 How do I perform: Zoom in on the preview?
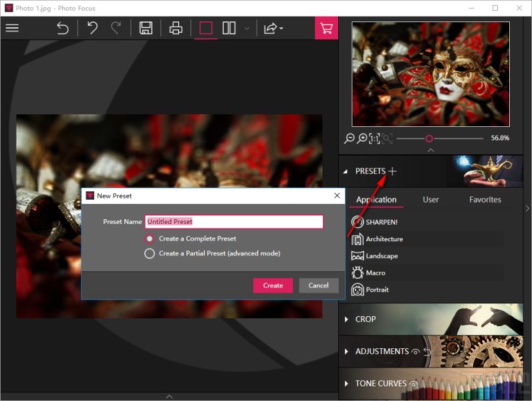pyautogui.click(x=362, y=138)
